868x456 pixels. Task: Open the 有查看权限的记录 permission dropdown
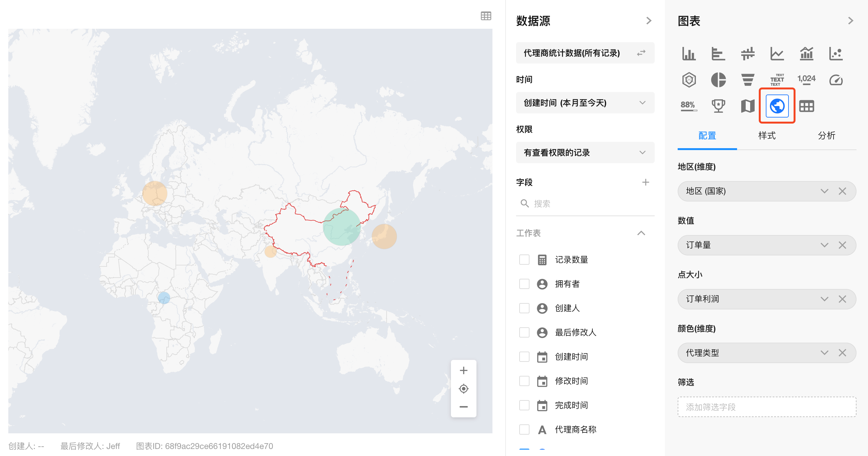[585, 153]
